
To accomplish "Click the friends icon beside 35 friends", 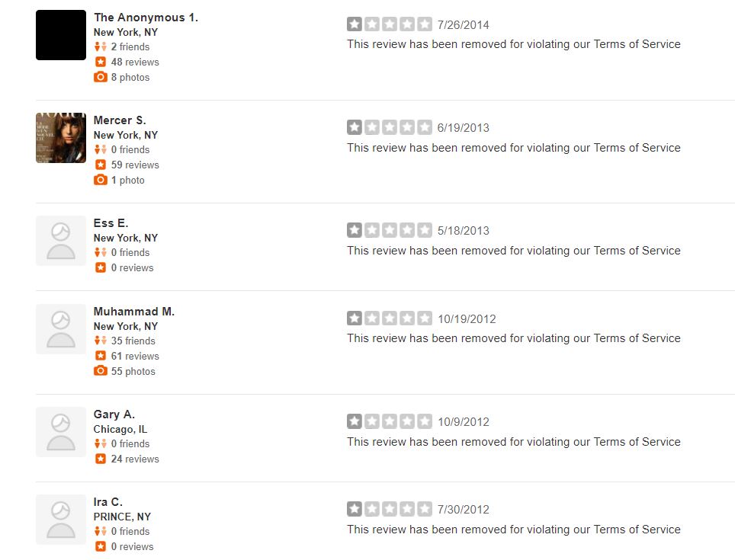I will tap(101, 341).
